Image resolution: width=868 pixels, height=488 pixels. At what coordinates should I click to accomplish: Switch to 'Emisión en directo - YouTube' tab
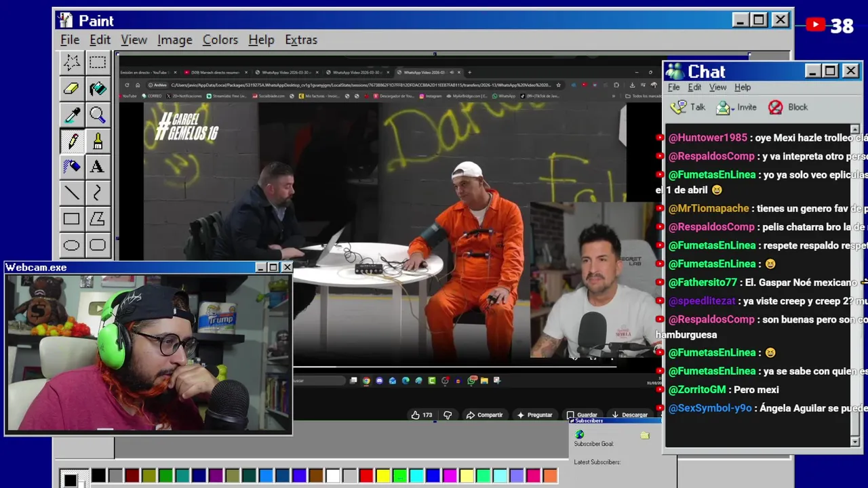pyautogui.click(x=147, y=72)
